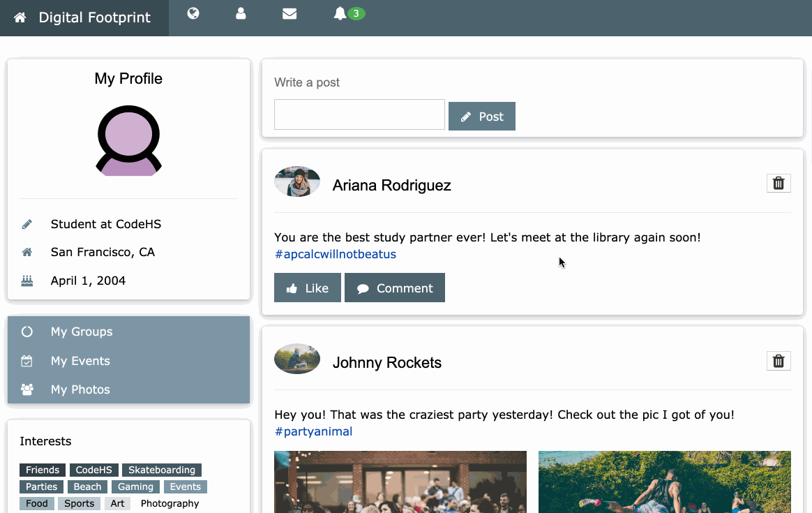Select the Art interest tag
The height and width of the screenshot is (513, 812).
[x=118, y=503]
